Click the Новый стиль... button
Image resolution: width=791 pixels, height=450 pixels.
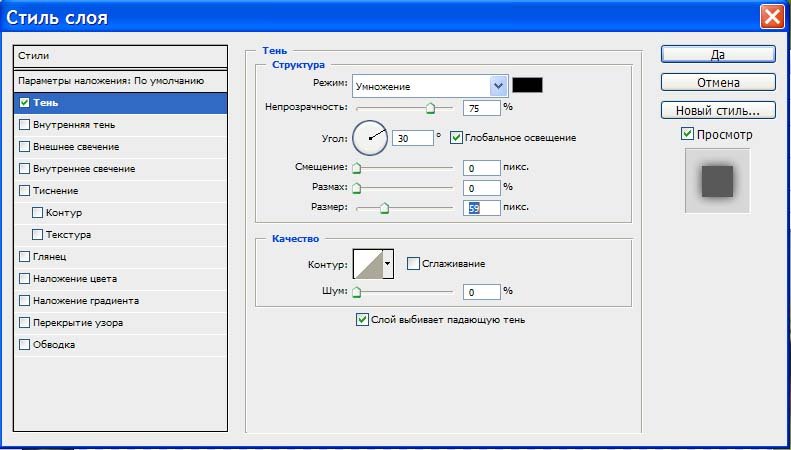[718, 110]
